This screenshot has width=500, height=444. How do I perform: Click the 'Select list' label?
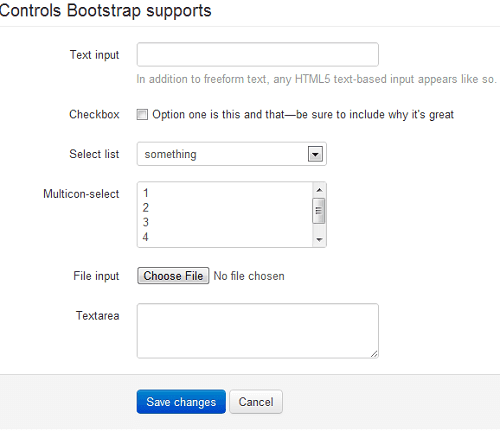tap(94, 154)
